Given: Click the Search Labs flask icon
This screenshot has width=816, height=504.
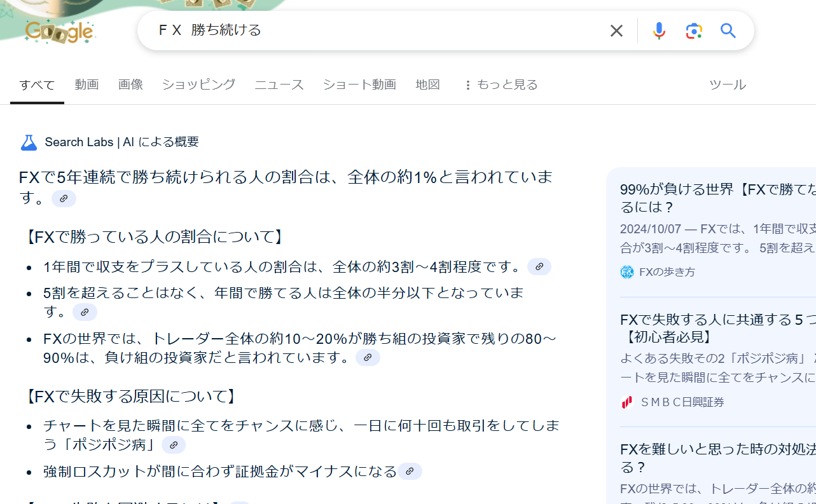Looking at the screenshot, I should pos(29,142).
